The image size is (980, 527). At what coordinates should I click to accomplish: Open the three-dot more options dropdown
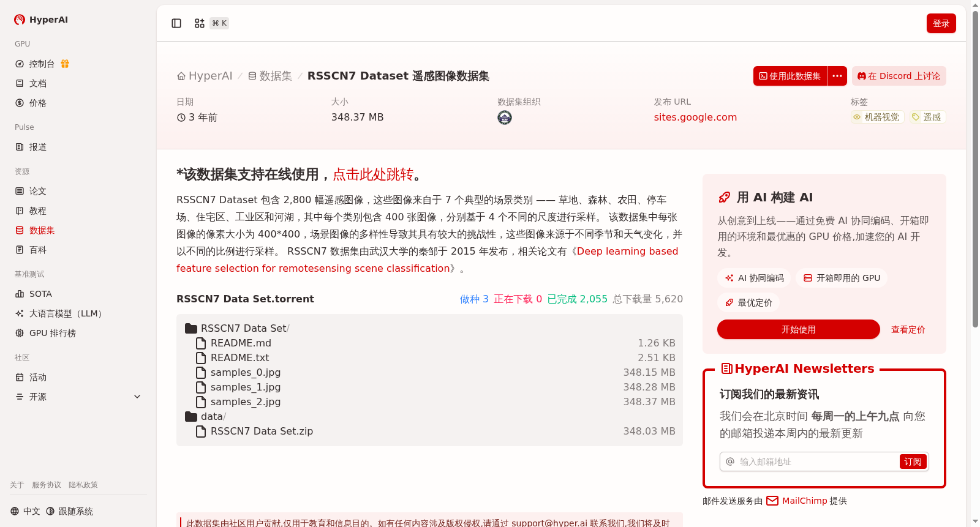837,76
